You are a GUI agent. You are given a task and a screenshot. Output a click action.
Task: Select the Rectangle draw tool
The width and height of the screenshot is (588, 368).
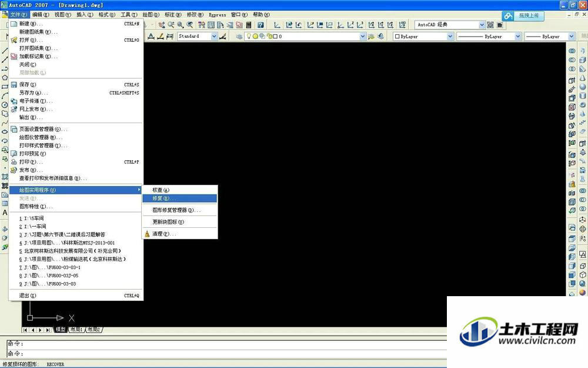(5, 87)
